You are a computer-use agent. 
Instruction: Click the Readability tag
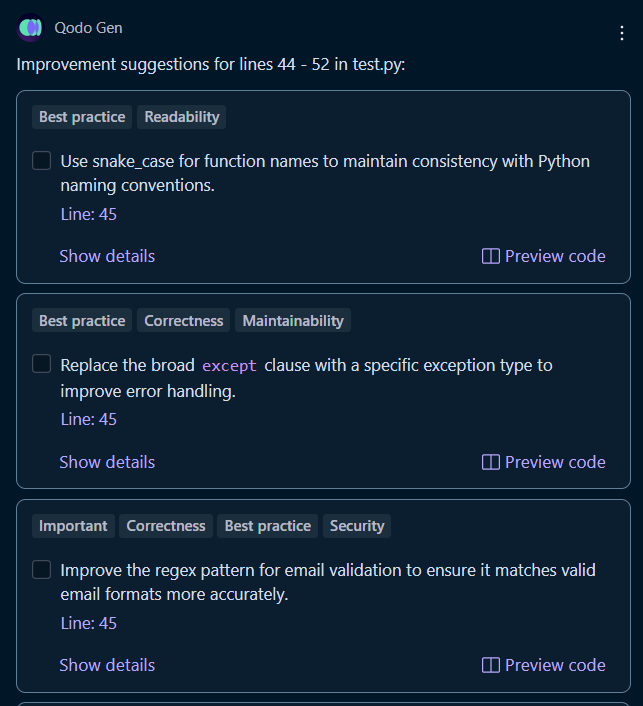pyautogui.click(x=181, y=117)
